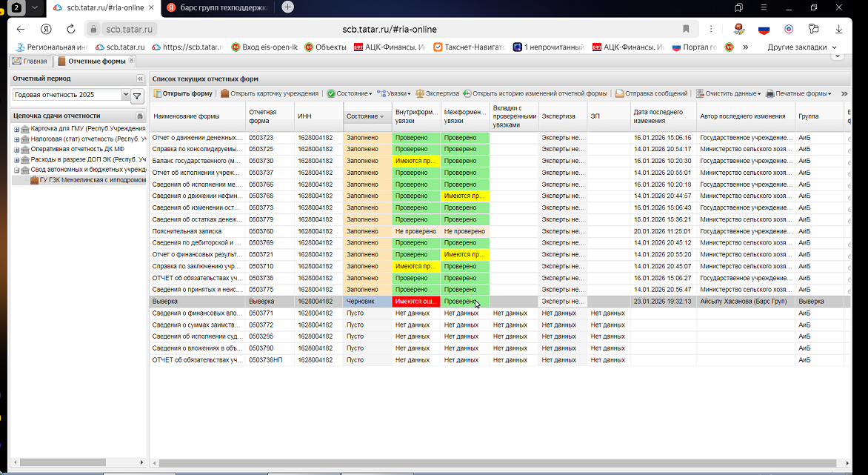Screen dimensions: 868x475
Task: Click the toolbar overflow chevron on the right
Action: (844, 93)
